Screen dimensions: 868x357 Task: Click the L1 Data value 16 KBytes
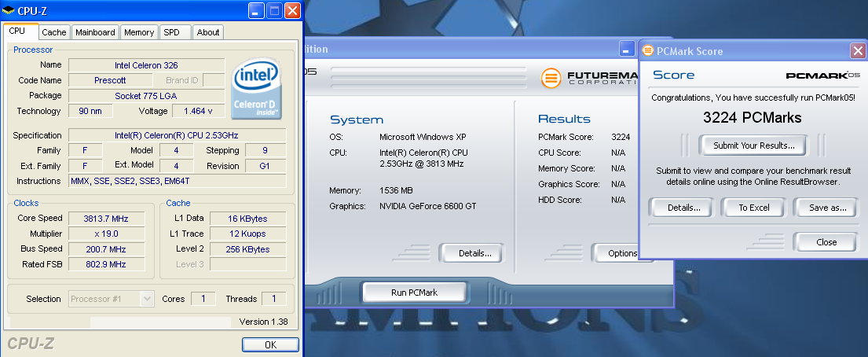click(x=248, y=219)
